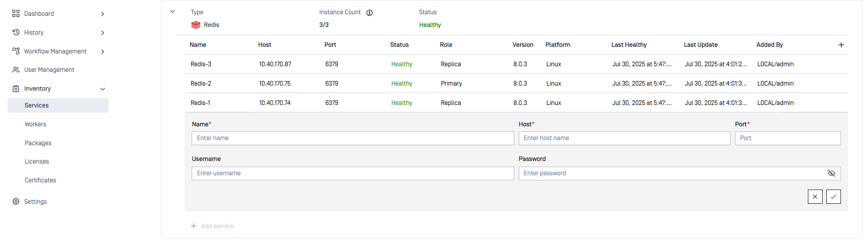
Task: Expand the Workflow Management submenu arrow
Action: point(102,51)
